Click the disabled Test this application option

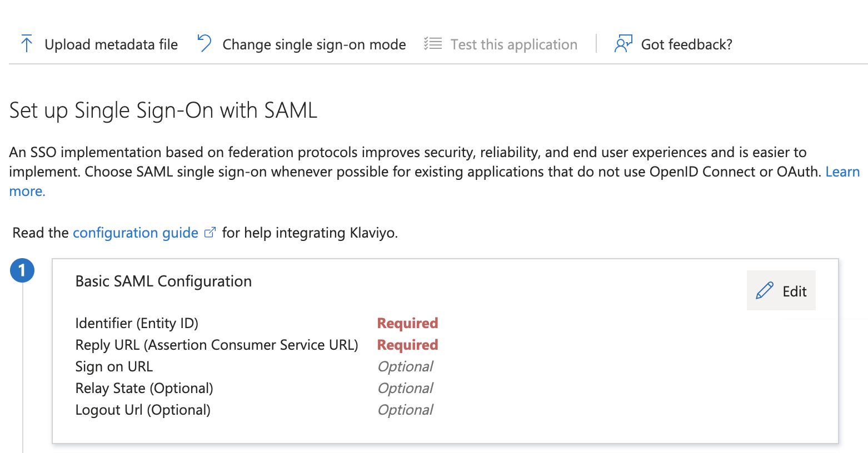pos(513,44)
